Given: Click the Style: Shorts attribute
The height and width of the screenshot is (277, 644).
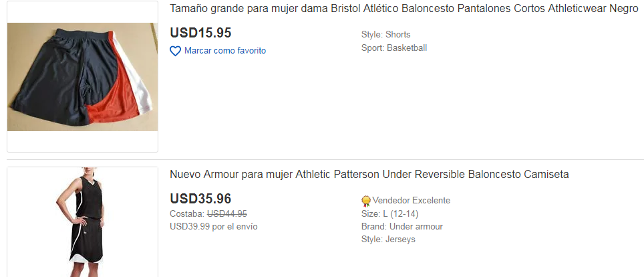Looking at the screenshot, I should click(x=385, y=35).
